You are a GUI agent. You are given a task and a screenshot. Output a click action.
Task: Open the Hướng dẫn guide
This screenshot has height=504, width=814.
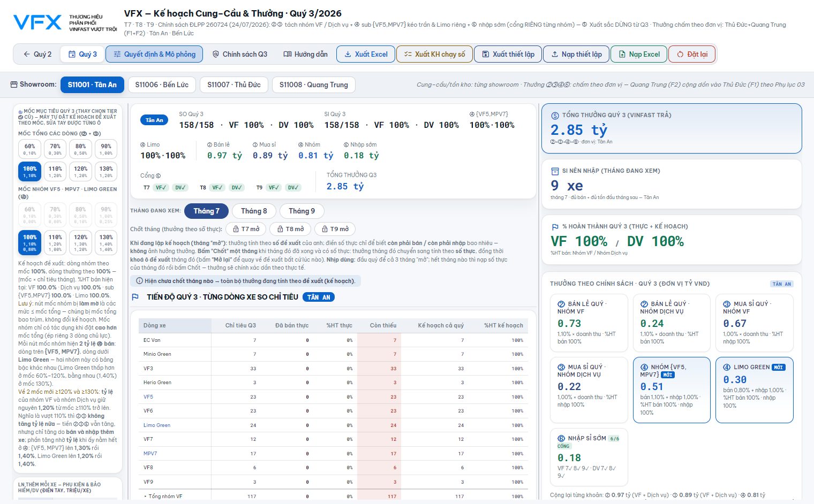click(x=305, y=54)
